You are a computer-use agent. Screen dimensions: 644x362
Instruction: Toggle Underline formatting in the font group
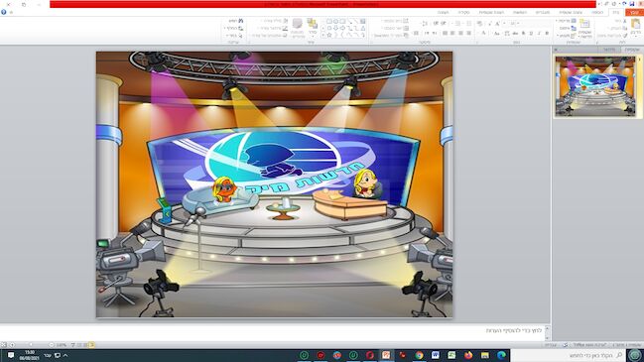(531, 34)
